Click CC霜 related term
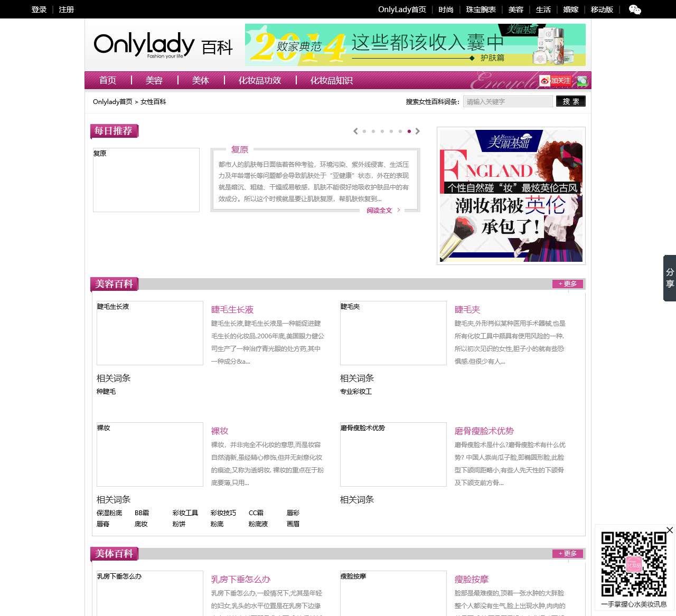 pyautogui.click(x=256, y=513)
